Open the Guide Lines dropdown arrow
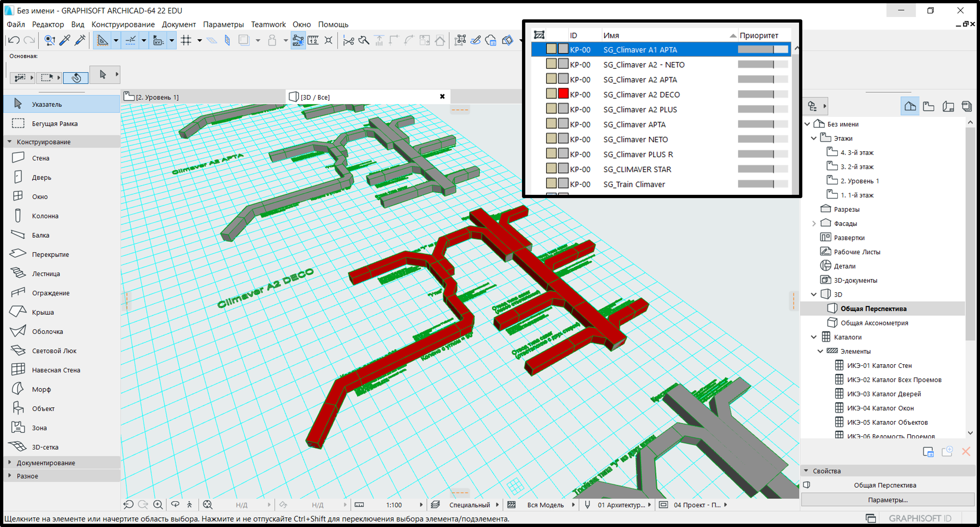980x527 pixels. coord(116,40)
